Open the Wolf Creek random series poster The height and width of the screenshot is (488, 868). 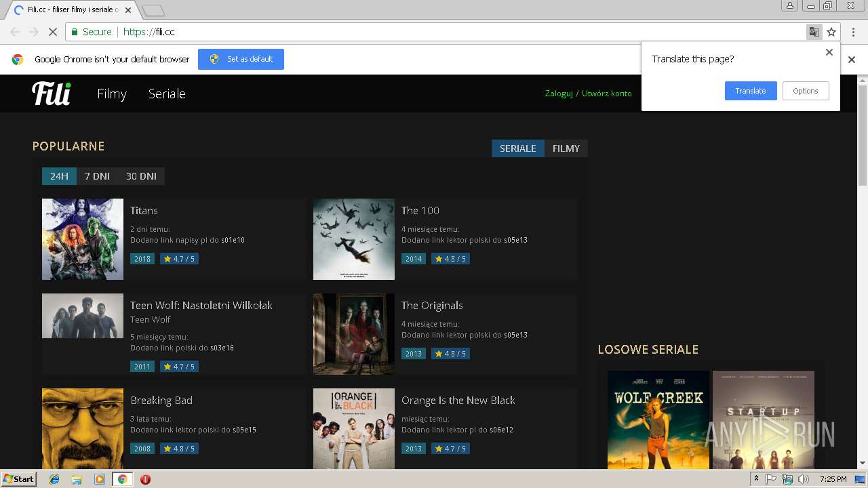658,420
